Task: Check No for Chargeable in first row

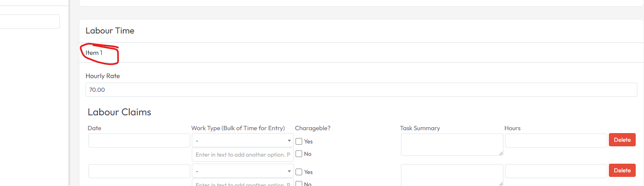Action: point(299,154)
